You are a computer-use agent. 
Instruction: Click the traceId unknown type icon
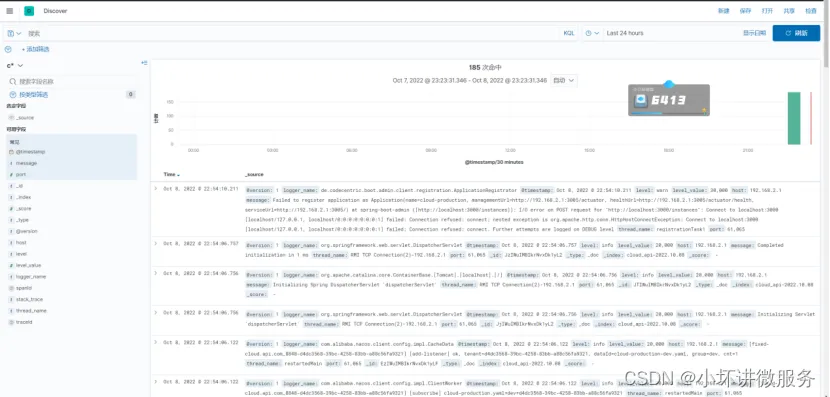(11, 322)
